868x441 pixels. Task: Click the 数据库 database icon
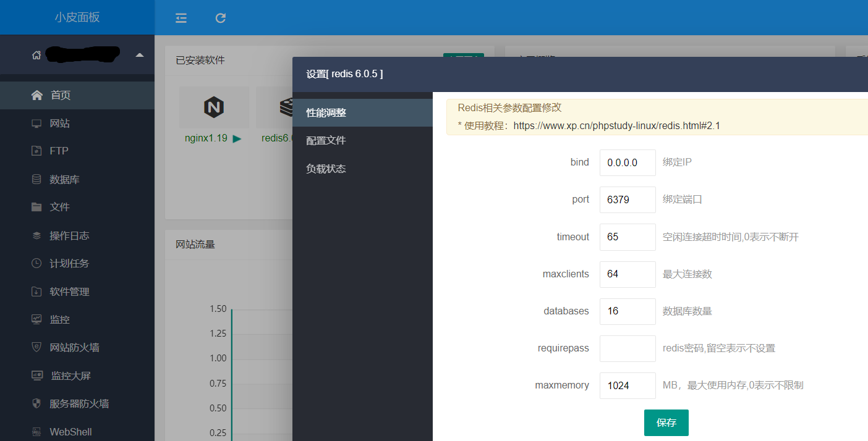36,179
